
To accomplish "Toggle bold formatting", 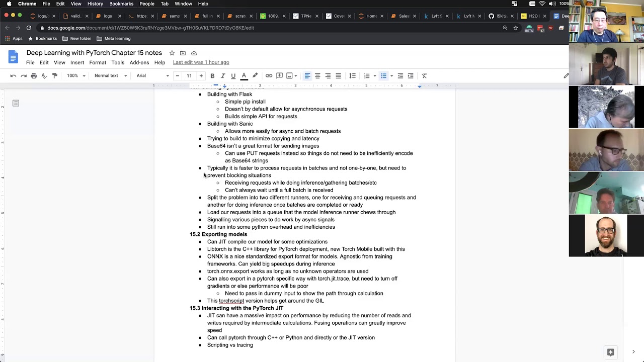I will click(212, 76).
